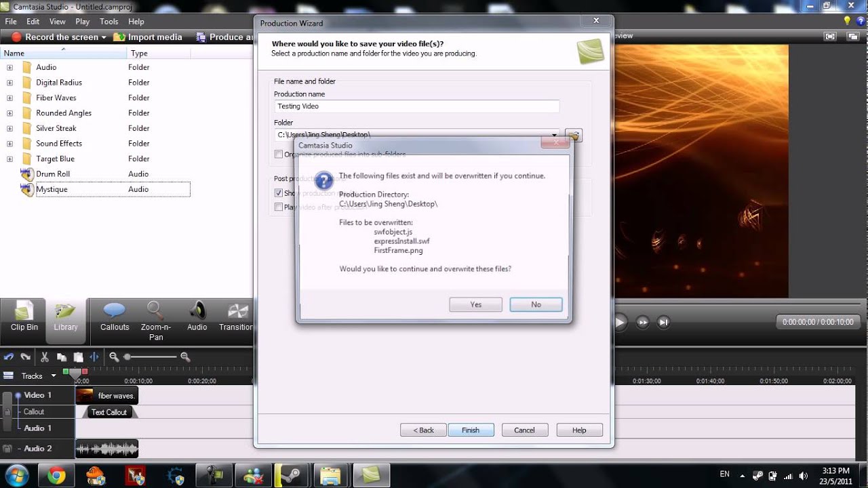Expand the Digital Radius folder
Image resolution: width=868 pixels, height=488 pixels.
pyautogui.click(x=9, y=83)
